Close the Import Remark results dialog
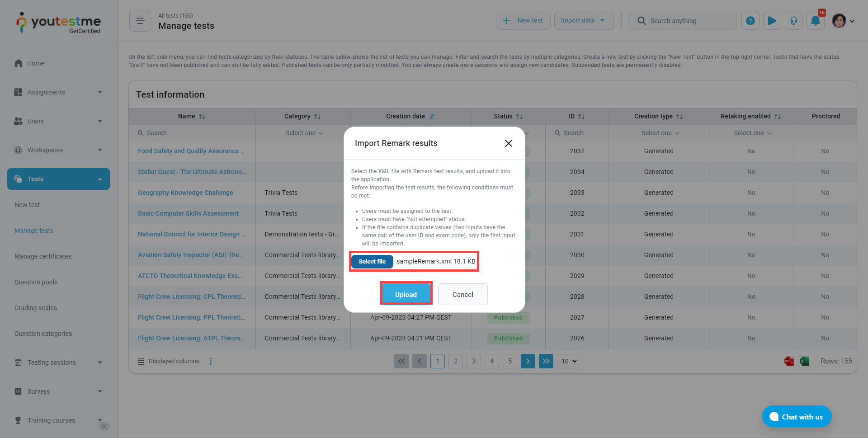 (x=508, y=143)
